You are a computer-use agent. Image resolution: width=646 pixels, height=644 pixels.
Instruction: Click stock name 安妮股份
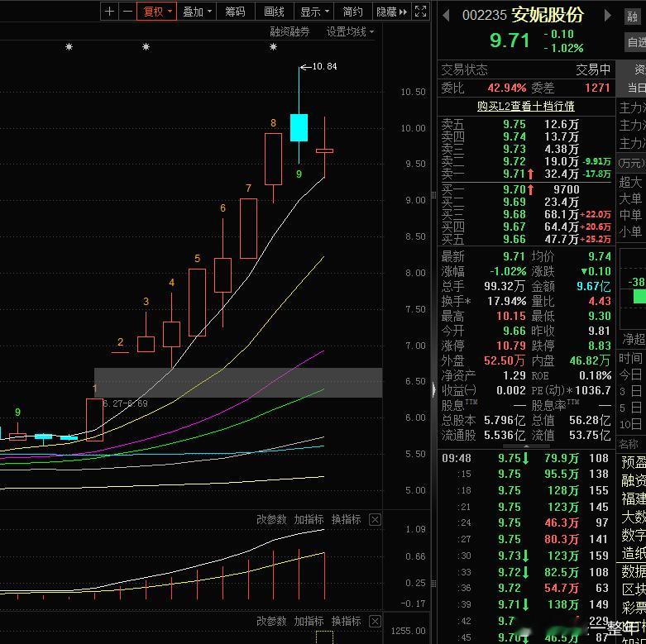[x=548, y=15]
